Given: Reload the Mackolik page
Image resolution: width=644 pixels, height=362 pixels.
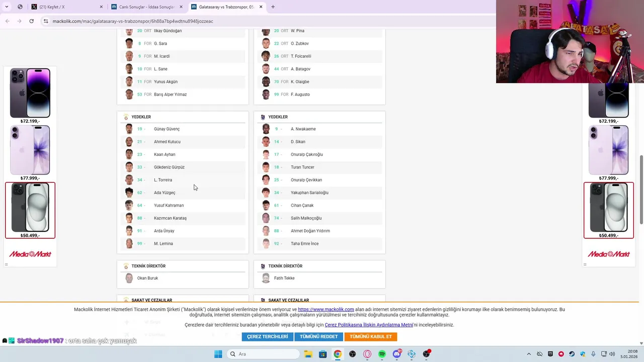Looking at the screenshot, I should pyautogui.click(x=31, y=21).
